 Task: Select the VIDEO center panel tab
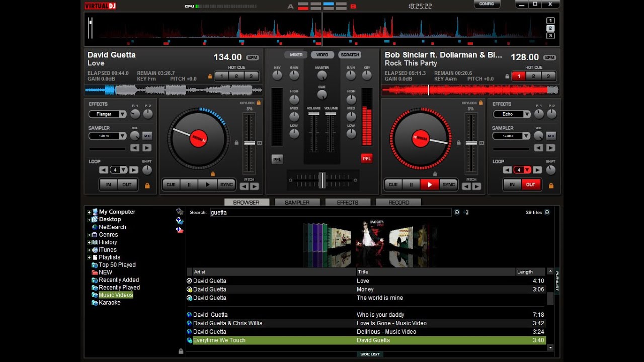click(323, 55)
